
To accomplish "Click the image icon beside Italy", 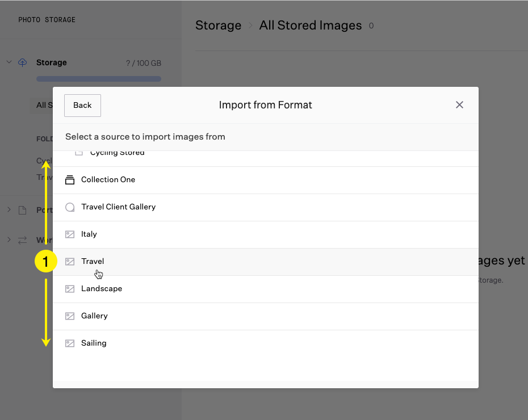I will (x=70, y=234).
